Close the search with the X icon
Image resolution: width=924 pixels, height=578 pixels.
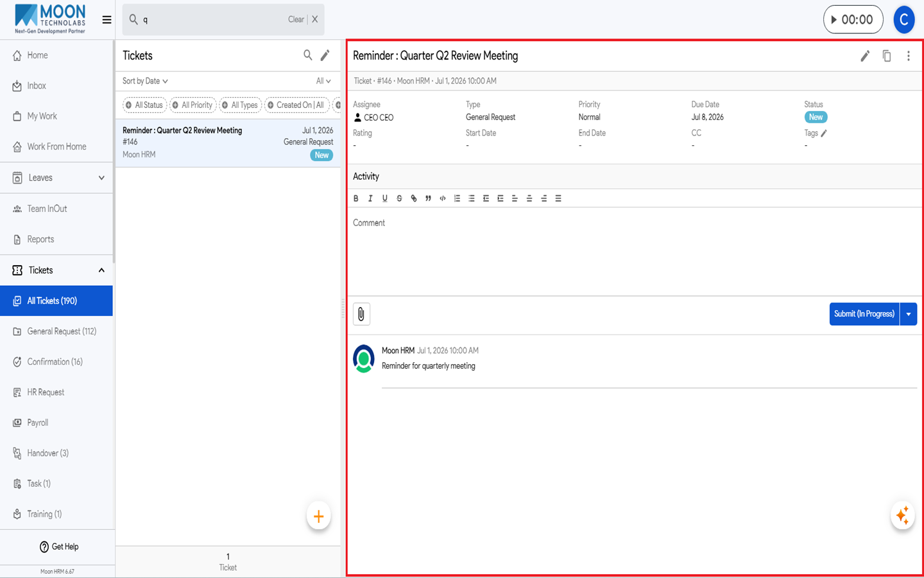315,19
